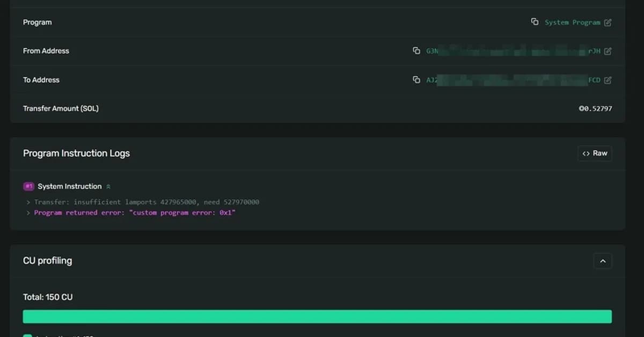
Task: Open the To Address AJ2 link
Action: click(513, 80)
